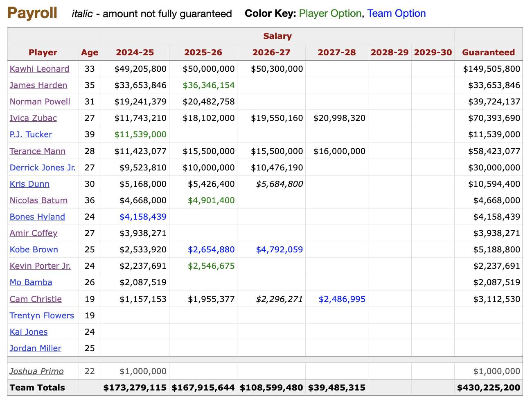This screenshot has height=404, width=532.
Task: Open Trentyn Flowers' player link
Action: [x=42, y=315]
